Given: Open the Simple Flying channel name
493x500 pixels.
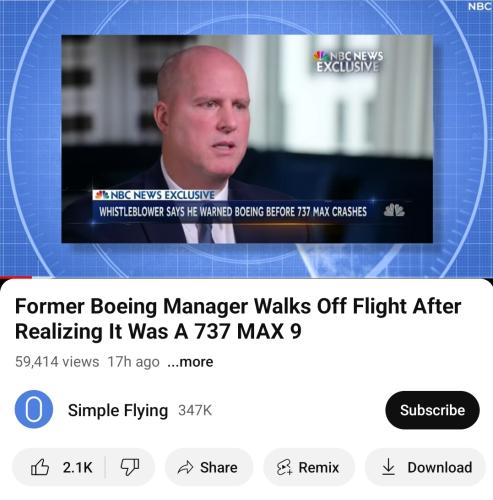Looking at the screenshot, I should point(118,410).
